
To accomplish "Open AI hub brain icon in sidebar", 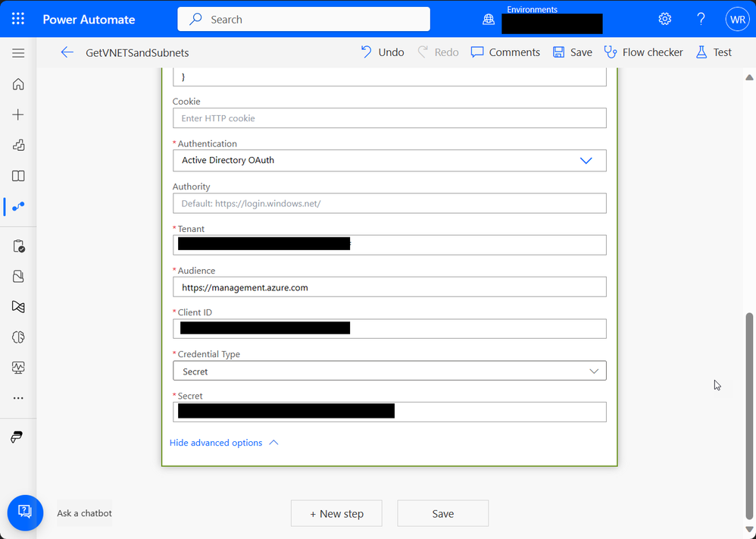I will [x=18, y=337].
